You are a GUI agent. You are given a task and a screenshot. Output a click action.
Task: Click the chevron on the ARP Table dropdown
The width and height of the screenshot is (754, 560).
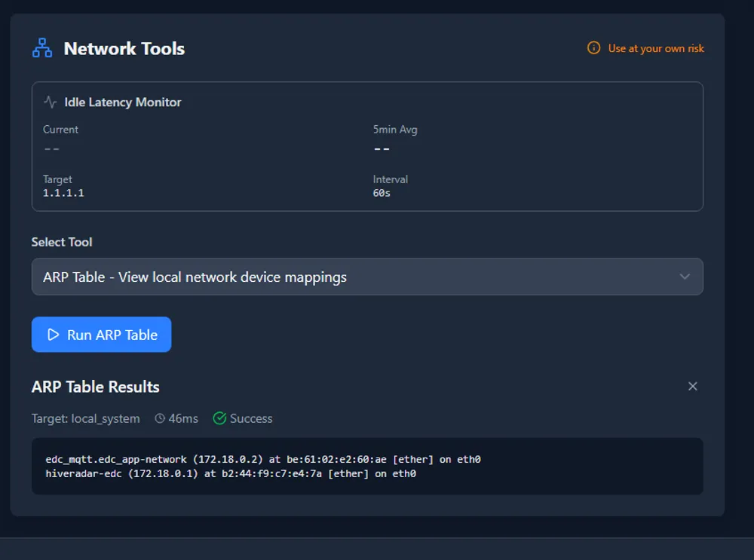(x=685, y=277)
